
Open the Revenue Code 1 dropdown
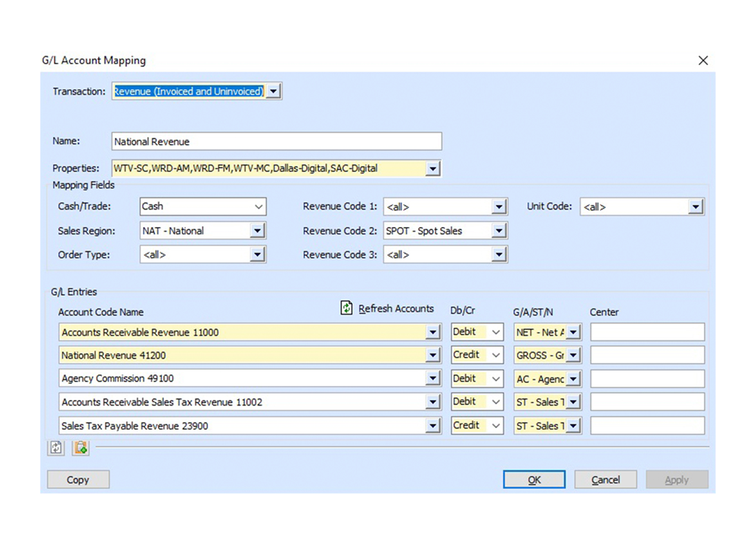click(498, 207)
